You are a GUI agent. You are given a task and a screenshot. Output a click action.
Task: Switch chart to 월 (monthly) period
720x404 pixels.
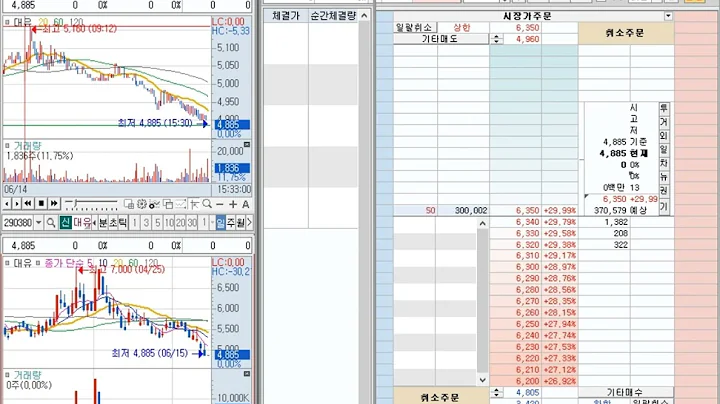coord(241,223)
